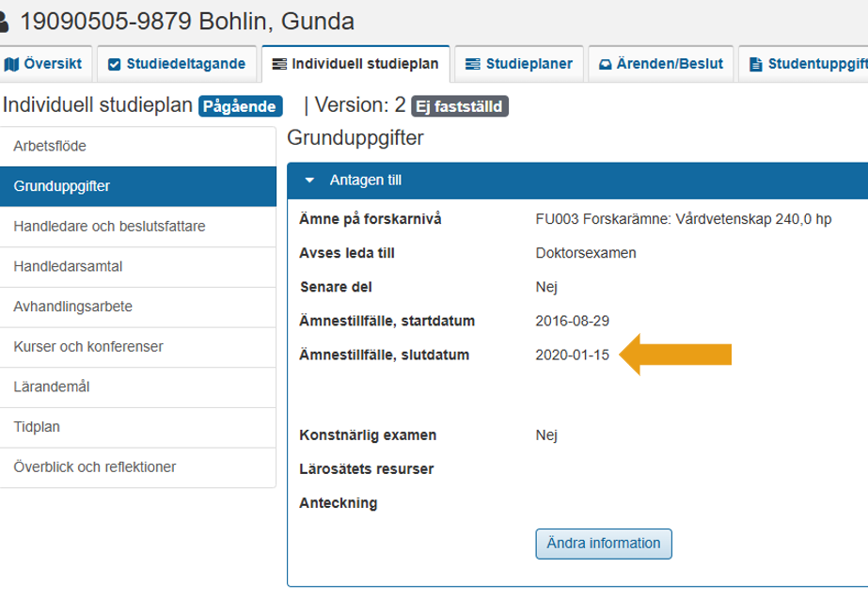
Task: Click the person icon beside the student name
Action: 5,20
